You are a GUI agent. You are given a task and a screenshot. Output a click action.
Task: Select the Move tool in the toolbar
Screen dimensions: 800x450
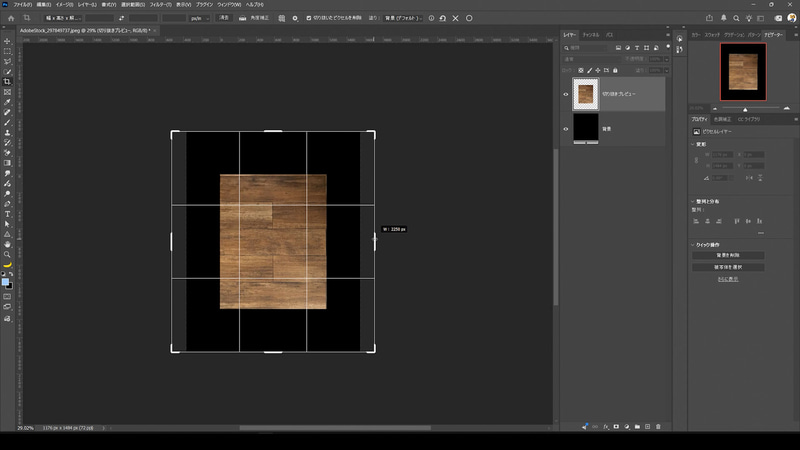click(7, 41)
